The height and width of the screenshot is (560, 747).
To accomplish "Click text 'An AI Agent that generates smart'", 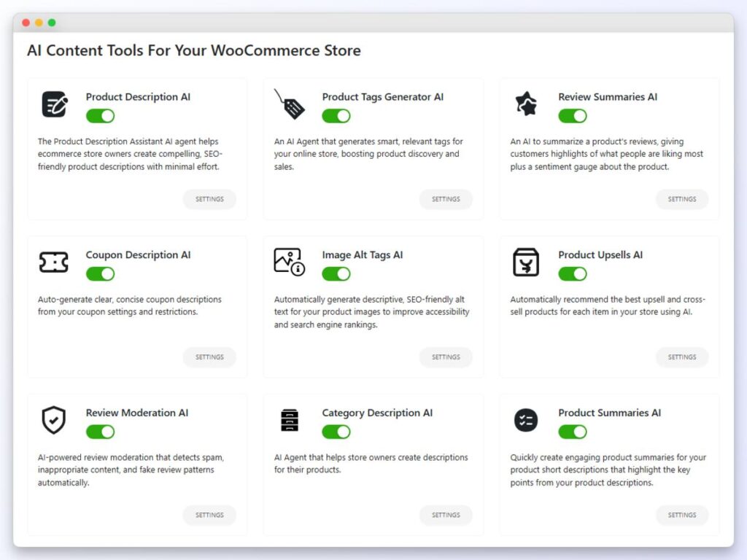I will pyautogui.click(x=368, y=155).
